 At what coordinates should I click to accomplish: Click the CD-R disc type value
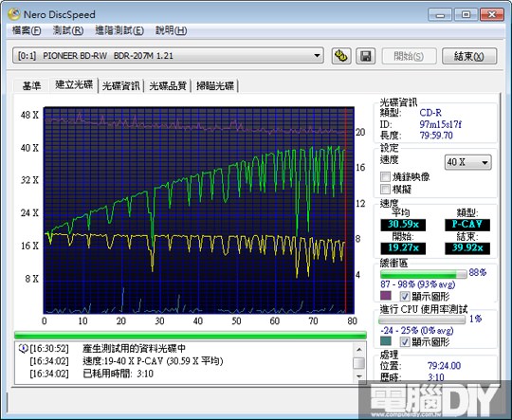click(x=430, y=113)
